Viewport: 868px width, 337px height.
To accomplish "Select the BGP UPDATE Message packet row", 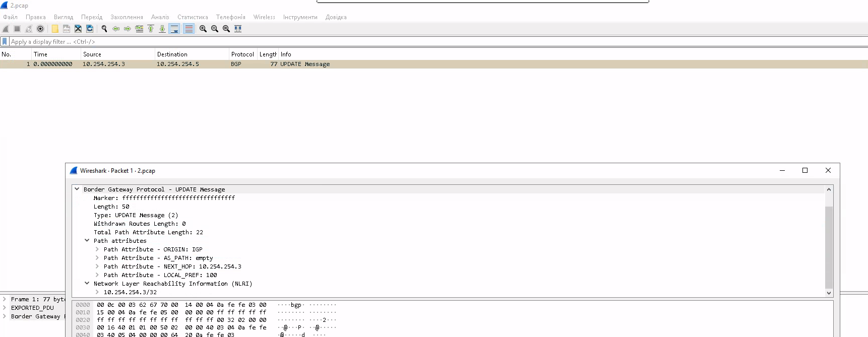I will pyautogui.click(x=434, y=64).
